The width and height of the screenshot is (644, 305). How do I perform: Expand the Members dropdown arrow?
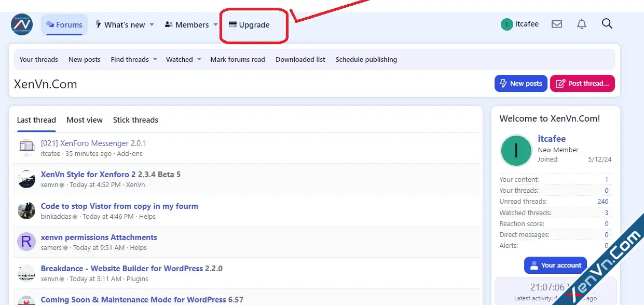pyautogui.click(x=215, y=24)
